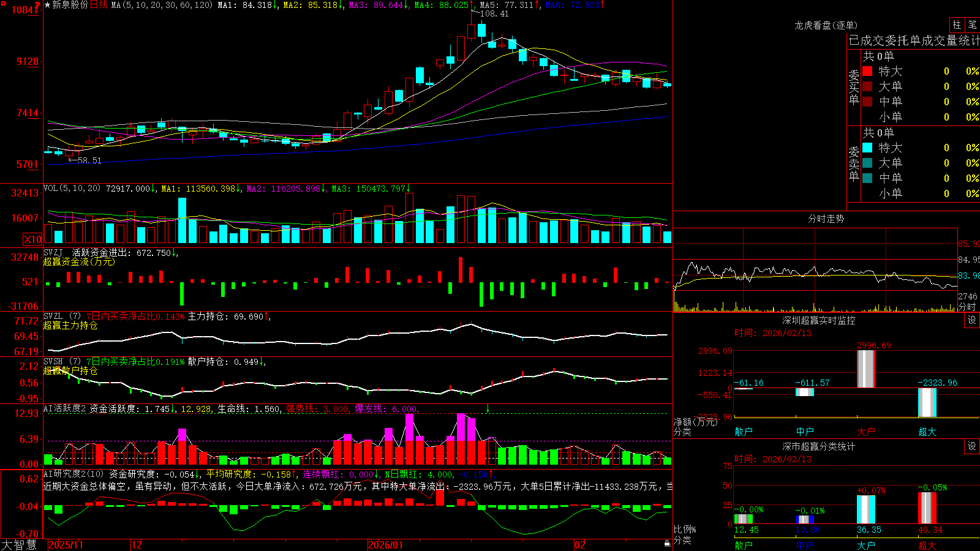Click the 超大 ratio bar in 深市超赢分类统计
Screen dimensions: 980x551
pos(927,508)
